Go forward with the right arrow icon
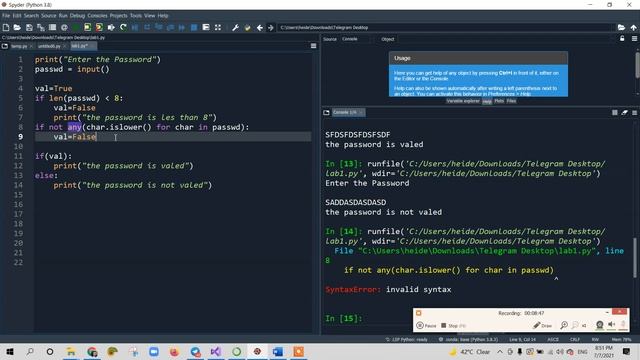The width and height of the screenshot is (640, 360). [271, 27]
